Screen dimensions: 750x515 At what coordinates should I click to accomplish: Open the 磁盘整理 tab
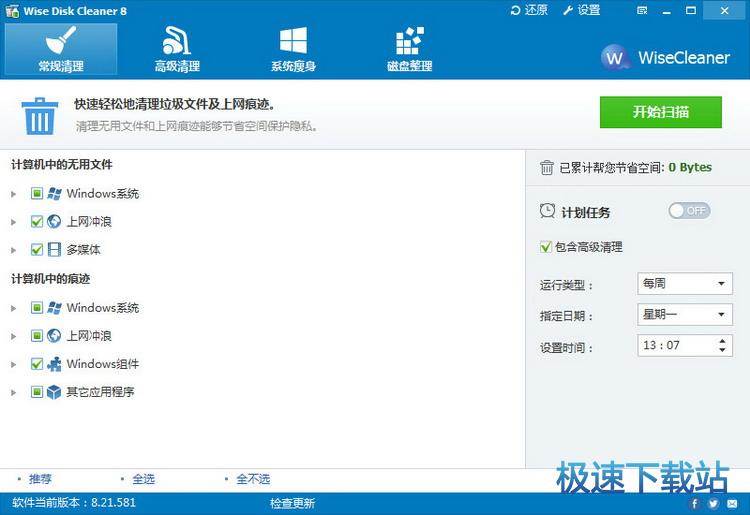[409, 49]
